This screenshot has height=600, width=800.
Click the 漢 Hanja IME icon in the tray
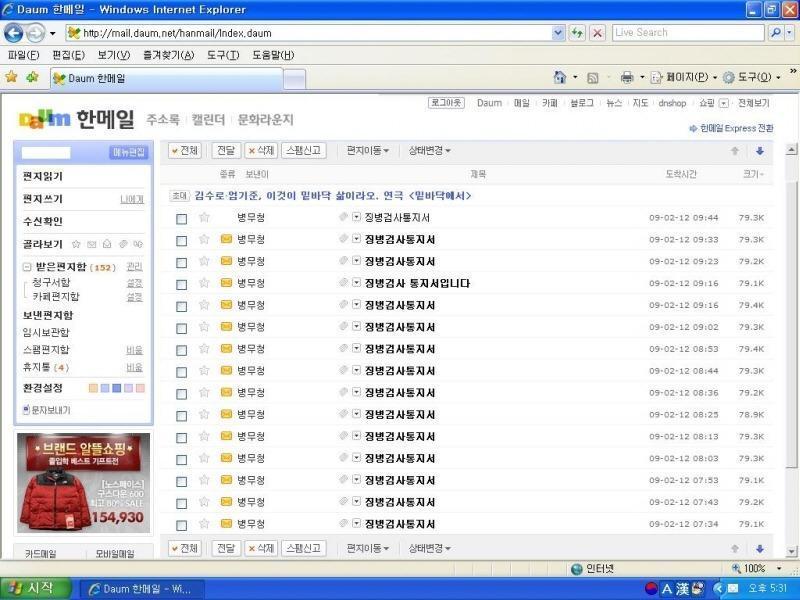point(683,589)
